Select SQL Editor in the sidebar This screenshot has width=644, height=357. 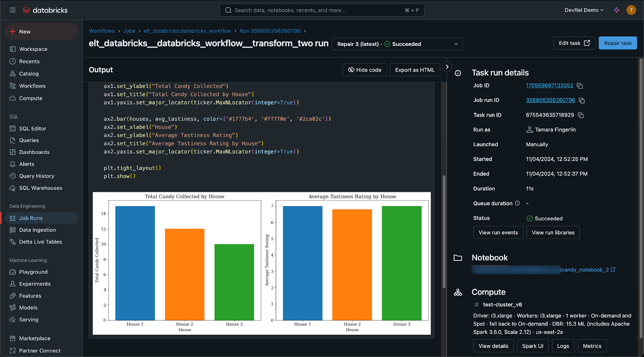[x=33, y=129]
